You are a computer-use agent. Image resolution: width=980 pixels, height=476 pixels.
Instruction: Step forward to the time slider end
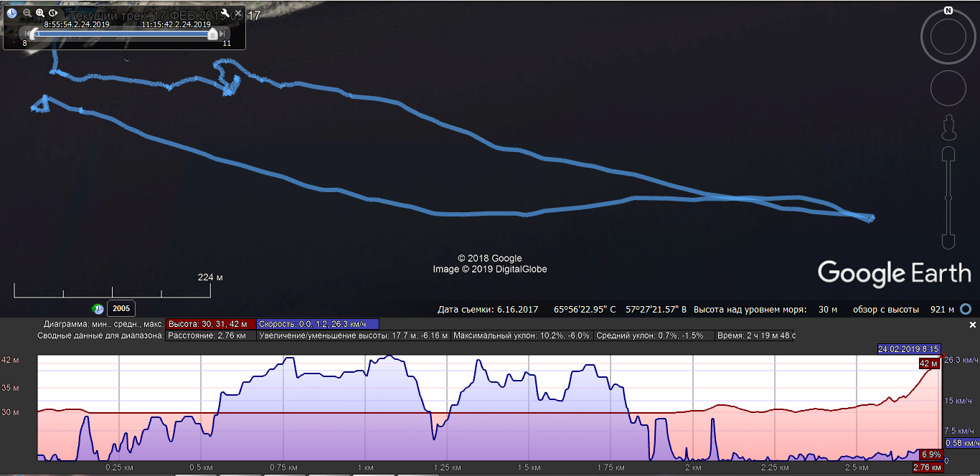point(222,33)
